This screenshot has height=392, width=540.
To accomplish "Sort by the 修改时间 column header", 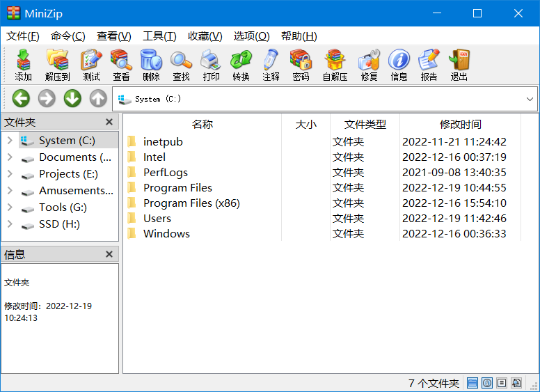I will (x=461, y=124).
